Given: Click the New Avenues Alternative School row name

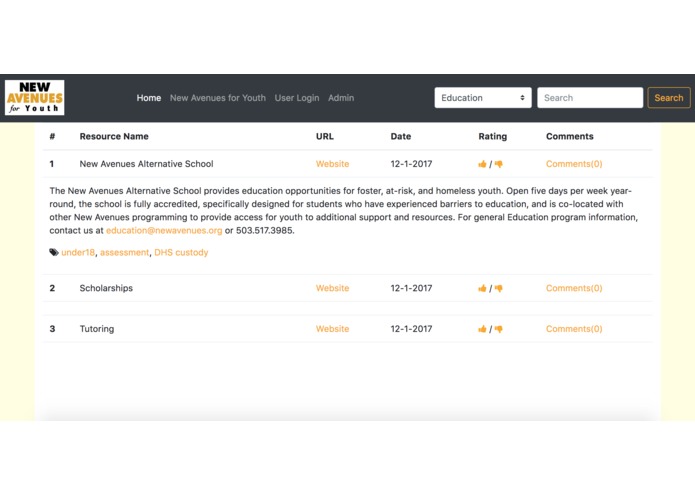Looking at the screenshot, I should point(146,164).
